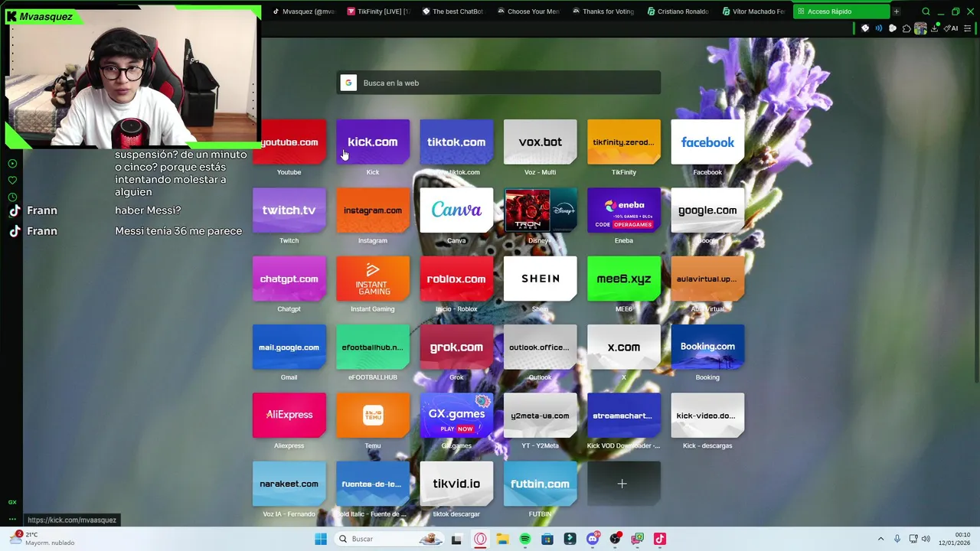
Task: Open the mail.google.com Gmail tile
Action: pos(289,347)
